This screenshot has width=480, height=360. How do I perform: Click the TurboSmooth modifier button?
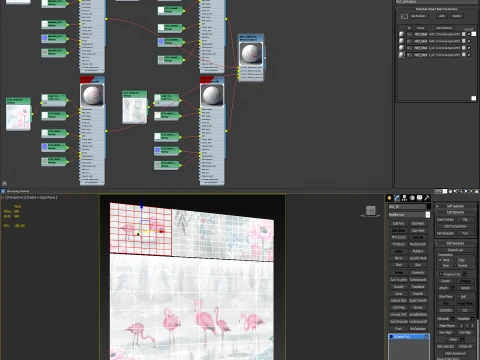[x=418, y=280]
